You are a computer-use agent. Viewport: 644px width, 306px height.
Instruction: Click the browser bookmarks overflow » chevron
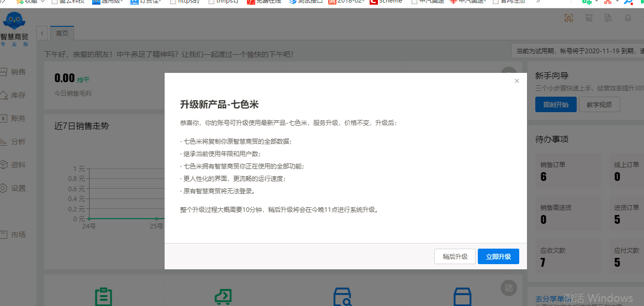point(538,2)
